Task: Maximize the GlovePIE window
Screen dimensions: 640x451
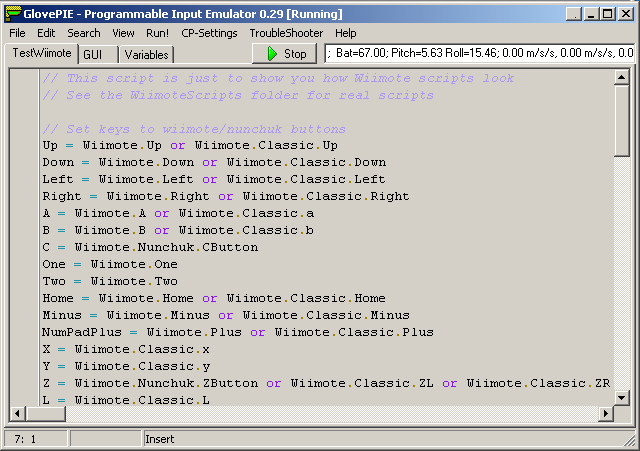Action: point(608,14)
